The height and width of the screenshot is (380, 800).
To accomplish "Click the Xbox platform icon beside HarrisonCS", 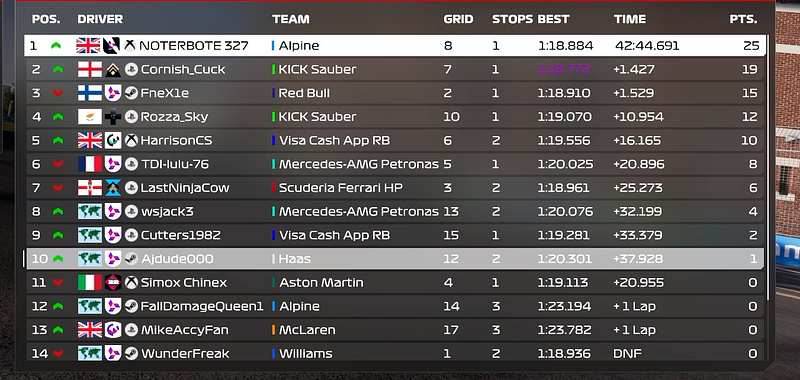I will (131, 140).
